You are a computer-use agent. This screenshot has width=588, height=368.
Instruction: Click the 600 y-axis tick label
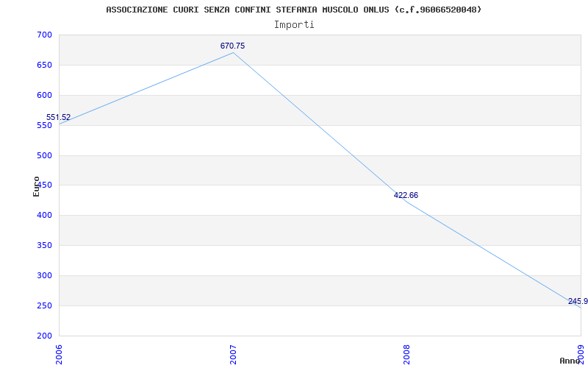click(44, 95)
